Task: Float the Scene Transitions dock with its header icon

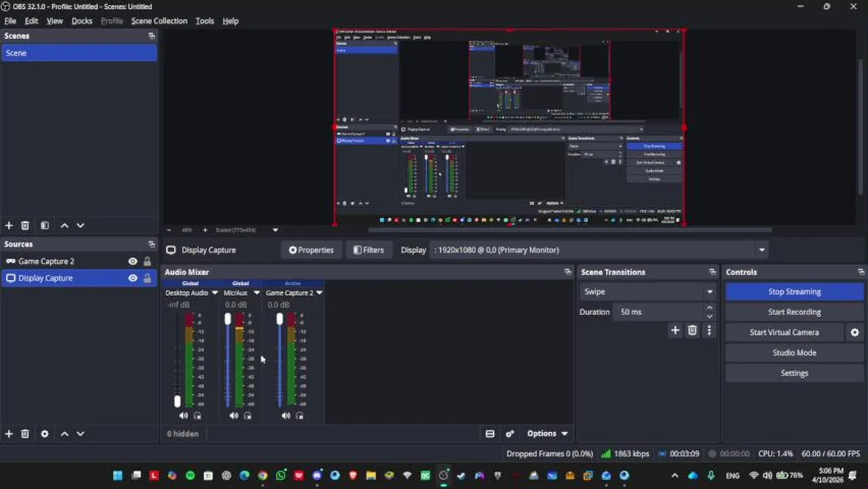Action: click(x=712, y=272)
